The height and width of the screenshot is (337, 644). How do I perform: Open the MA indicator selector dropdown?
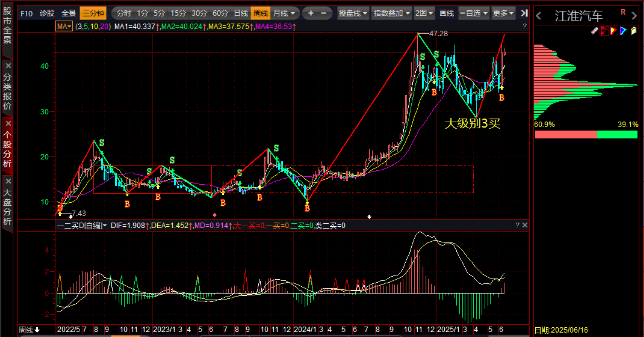(64, 26)
